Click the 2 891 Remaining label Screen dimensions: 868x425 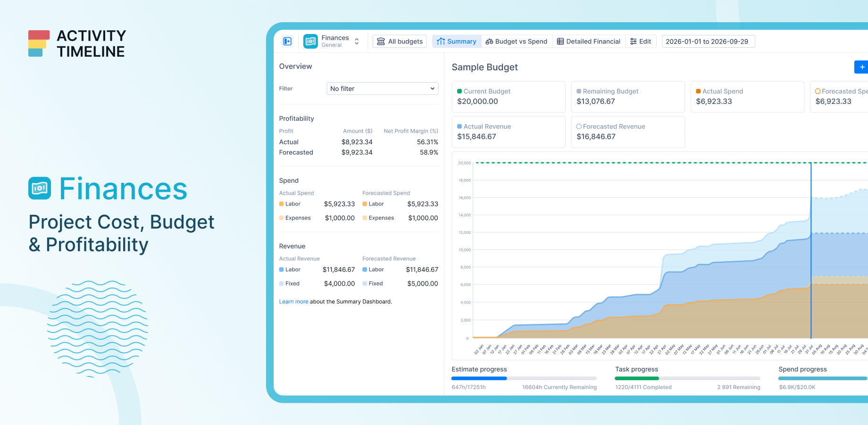point(739,387)
